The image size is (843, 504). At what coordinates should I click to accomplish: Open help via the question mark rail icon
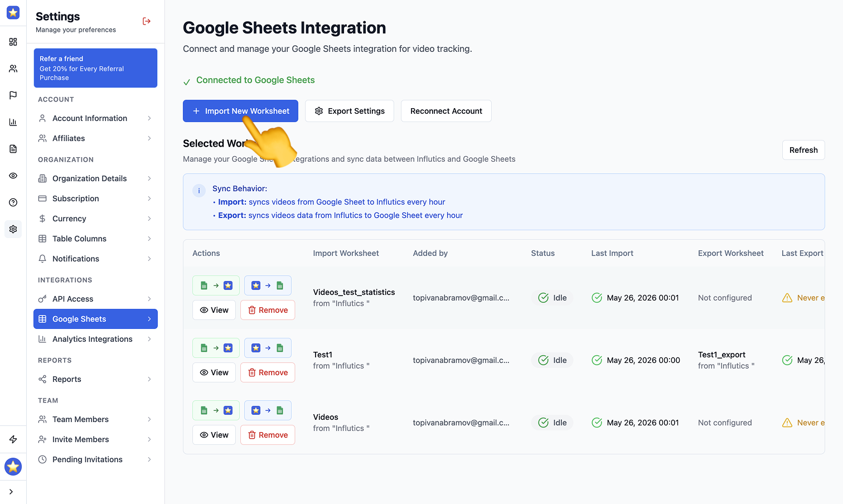click(13, 202)
